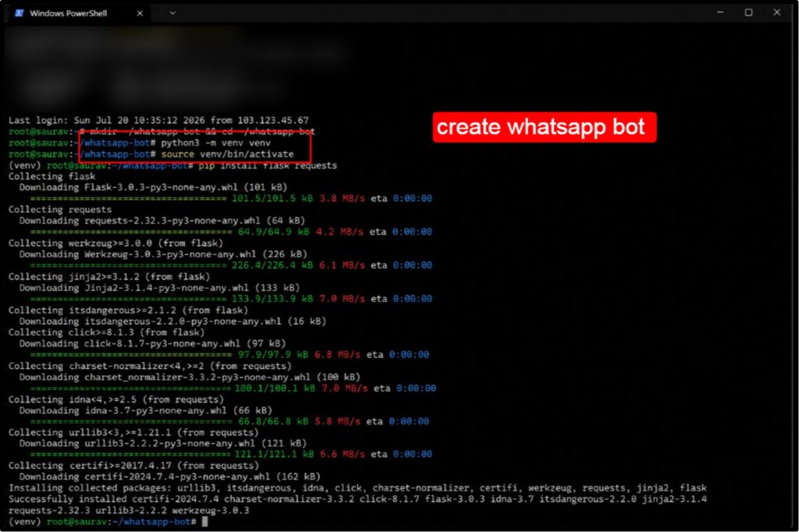The height and width of the screenshot is (532, 799).
Task: Close the terminal window
Action: click(776, 12)
